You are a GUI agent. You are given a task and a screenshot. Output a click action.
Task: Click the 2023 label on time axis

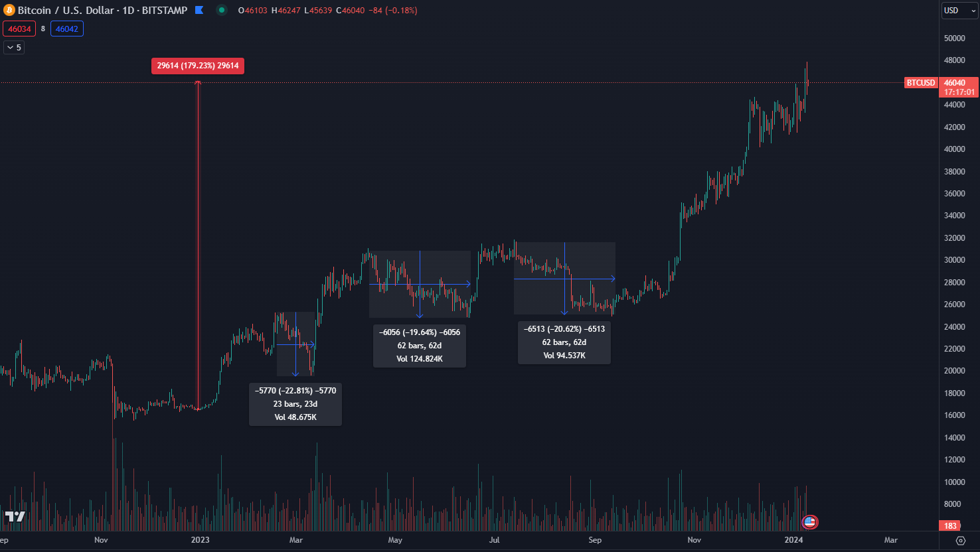[x=200, y=540]
